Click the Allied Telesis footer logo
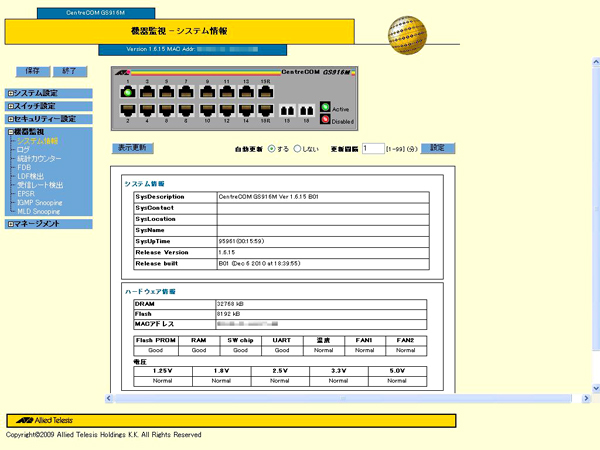The width and height of the screenshot is (600, 450). pos(44,420)
